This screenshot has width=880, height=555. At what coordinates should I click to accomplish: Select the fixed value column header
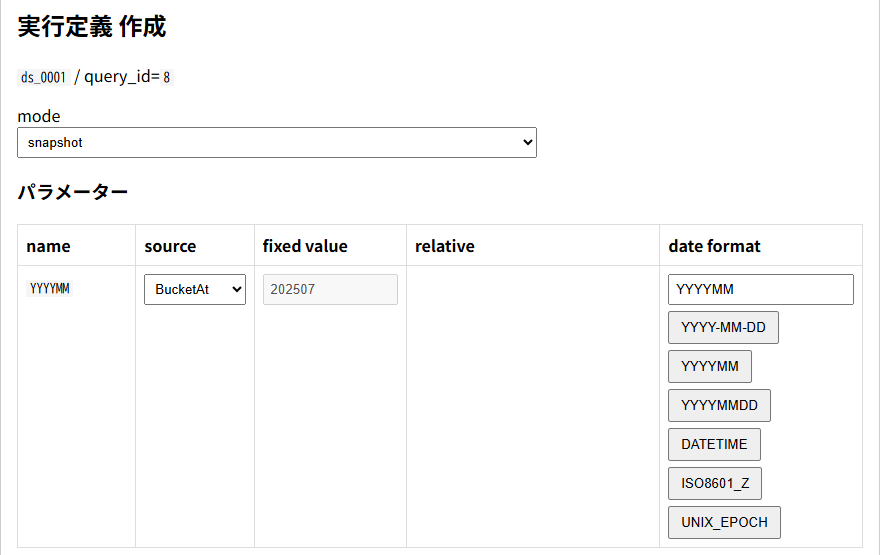[x=305, y=246]
